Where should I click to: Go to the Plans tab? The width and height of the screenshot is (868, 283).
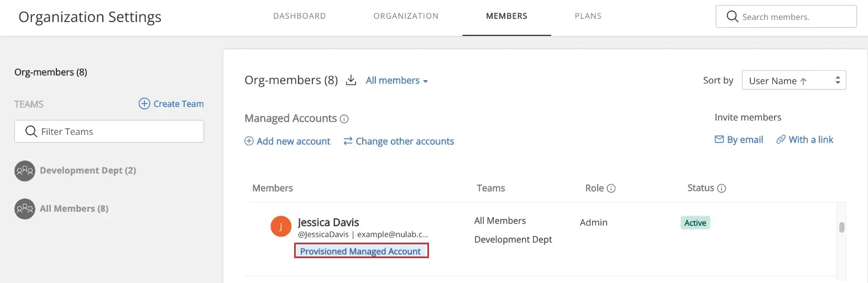[x=588, y=16]
